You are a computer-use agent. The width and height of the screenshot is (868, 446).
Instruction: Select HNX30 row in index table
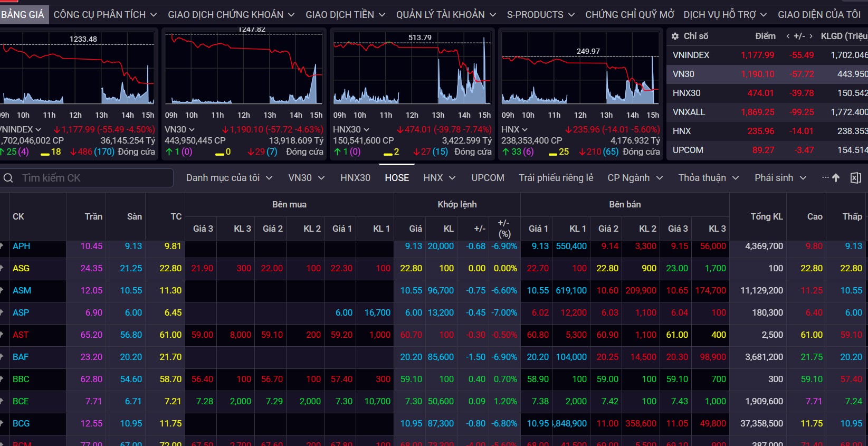(x=767, y=93)
